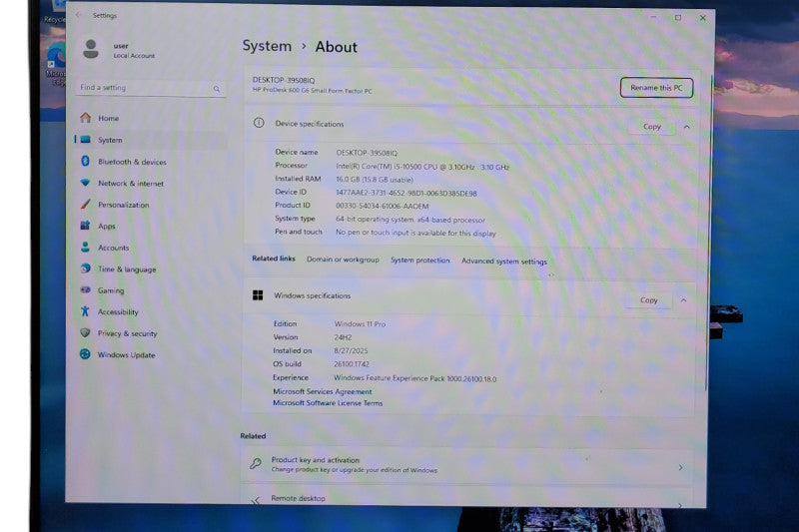
Task: Go to Personalization settings
Action: point(123,205)
